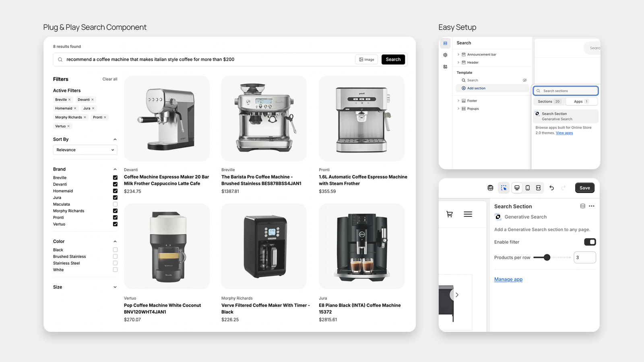The width and height of the screenshot is (644, 362).
Task: Collapse the Color filter section
Action: pyautogui.click(x=115, y=241)
